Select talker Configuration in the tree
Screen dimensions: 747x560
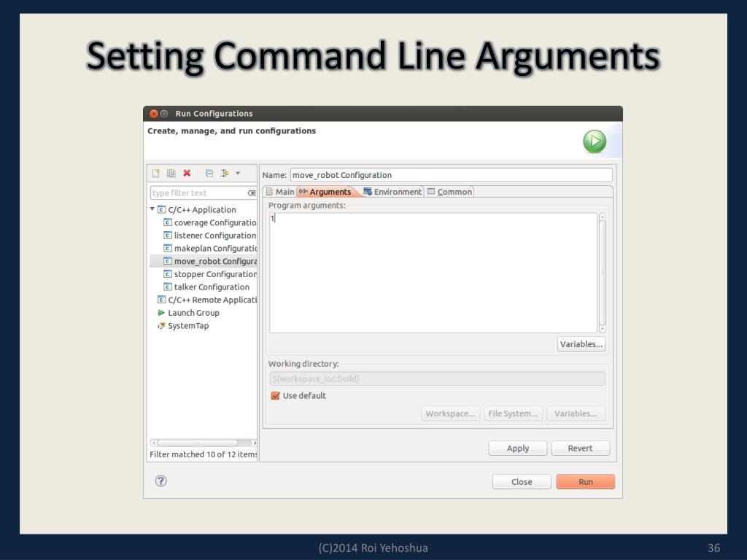coord(212,287)
